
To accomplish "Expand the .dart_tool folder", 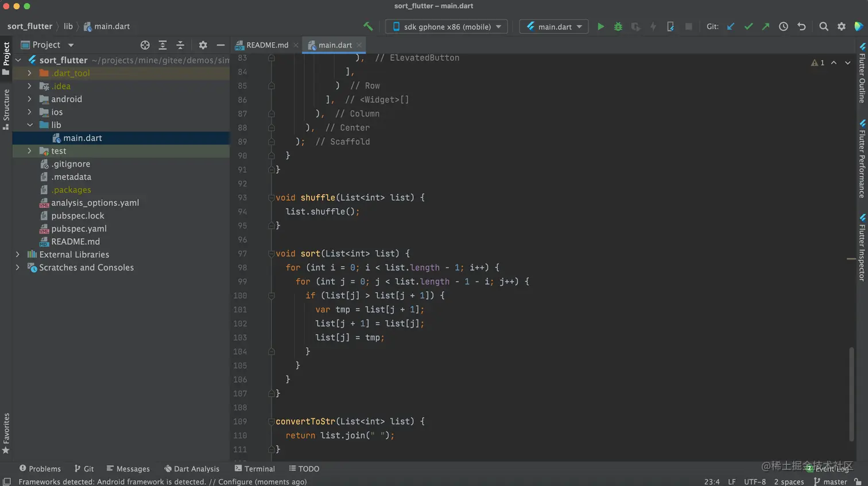I will (30, 73).
